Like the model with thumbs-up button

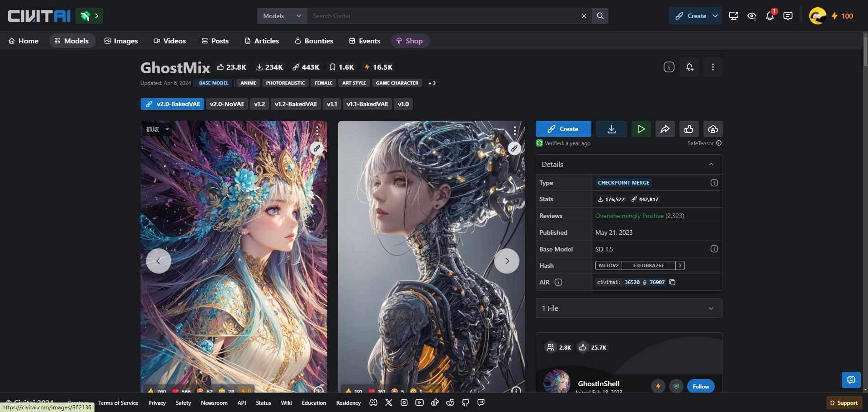(689, 129)
